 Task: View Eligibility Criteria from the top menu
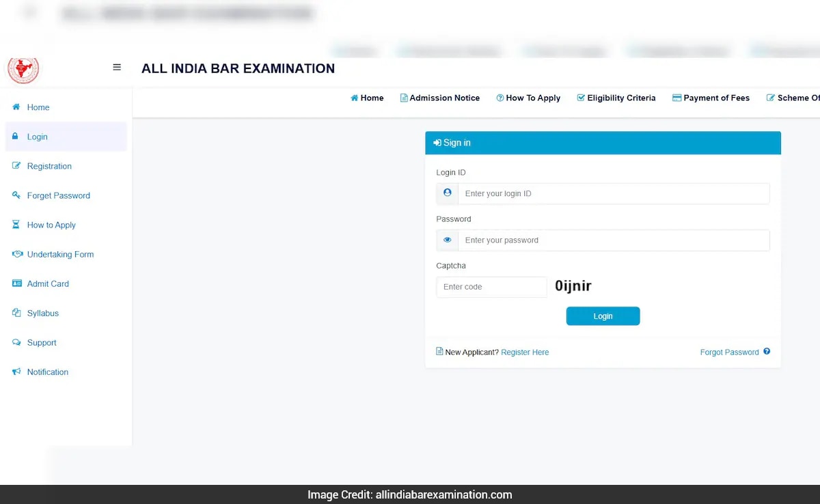click(x=616, y=98)
